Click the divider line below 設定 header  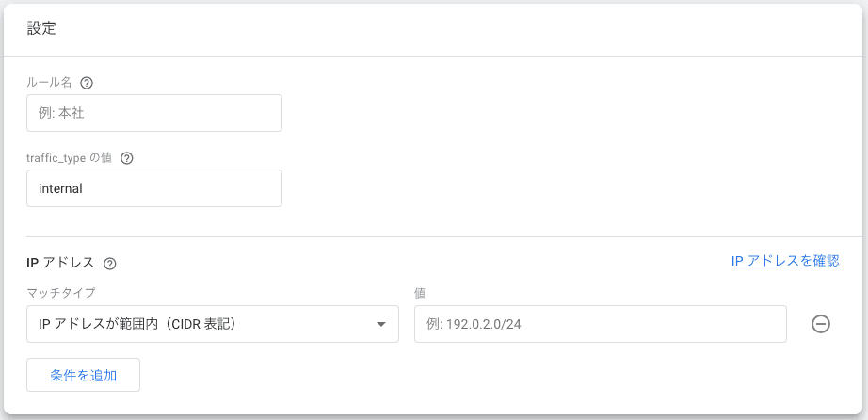[433, 57]
